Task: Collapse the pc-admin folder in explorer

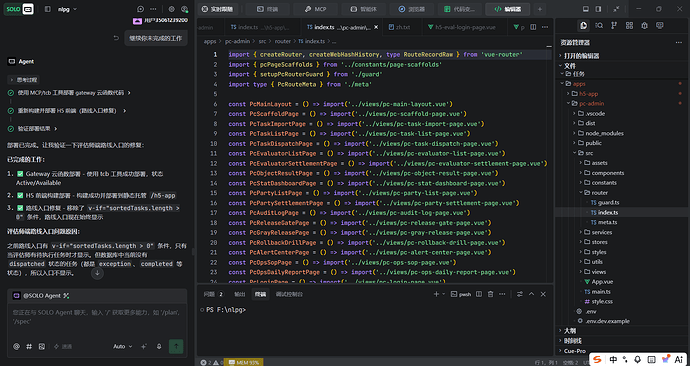Action: [x=591, y=103]
